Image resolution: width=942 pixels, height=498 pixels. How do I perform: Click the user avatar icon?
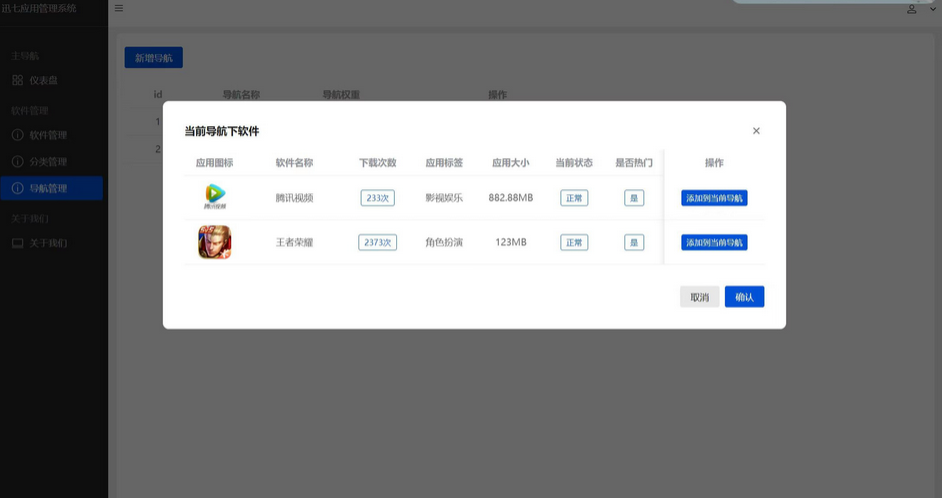click(x=911, y=9)
